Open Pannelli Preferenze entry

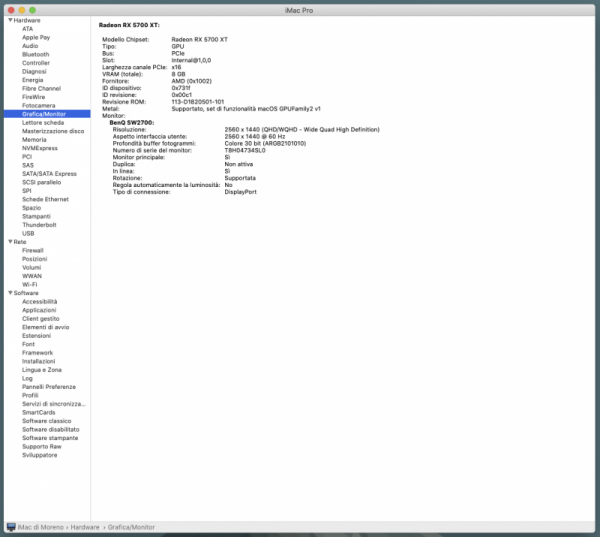(x=49, y=387)
